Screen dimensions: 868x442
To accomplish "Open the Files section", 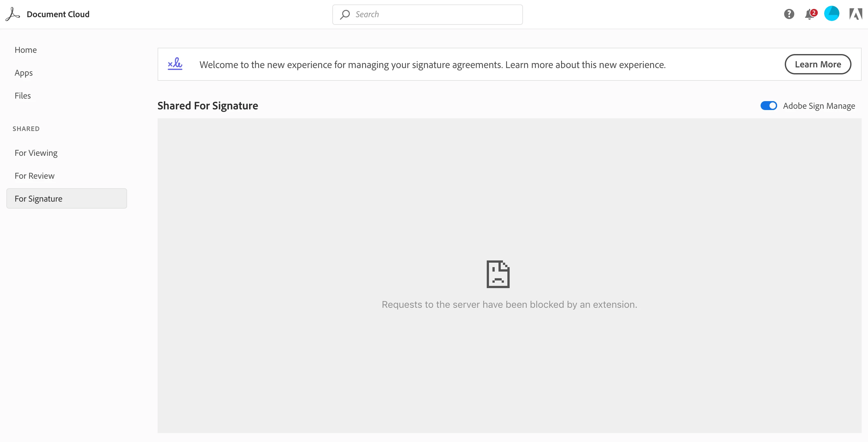I will coord(23,96).
